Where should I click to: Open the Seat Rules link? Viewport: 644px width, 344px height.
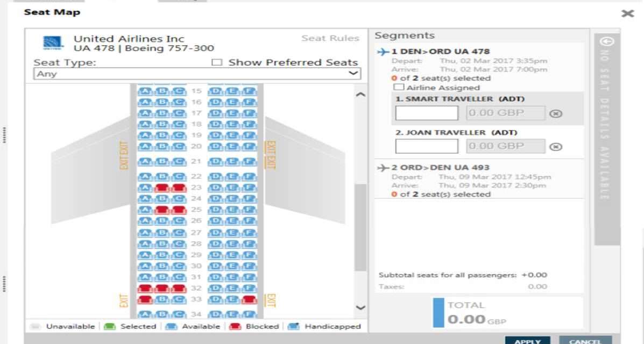pos(330,38)
